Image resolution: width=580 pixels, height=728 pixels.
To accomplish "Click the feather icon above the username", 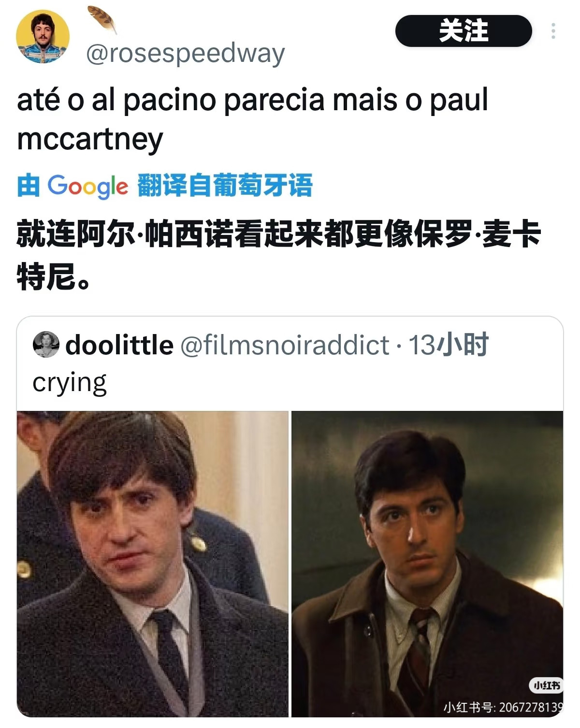I will click(102, 19).
